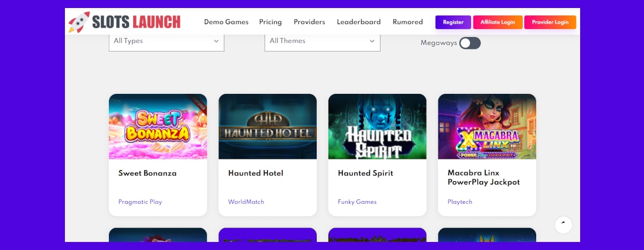Image resolution: width=644 pixels, height=250 pixels.
Task: Click the Sweet Bonanza title text
Action: point(148,173)
